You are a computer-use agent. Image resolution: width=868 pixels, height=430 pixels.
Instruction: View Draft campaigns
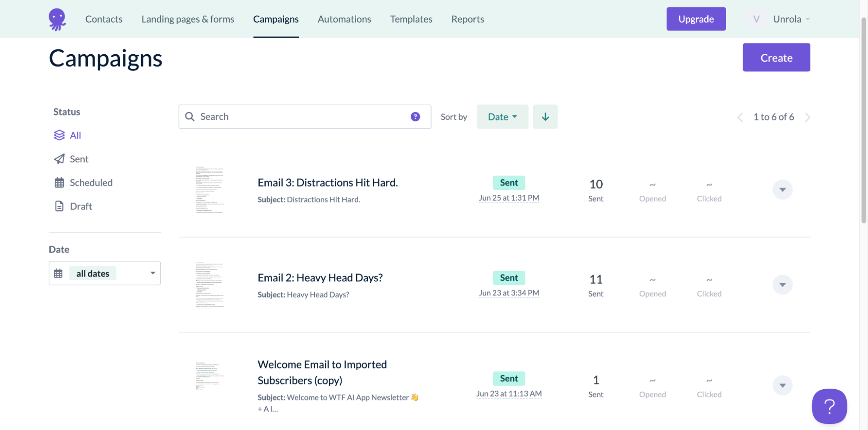point(81,206)
